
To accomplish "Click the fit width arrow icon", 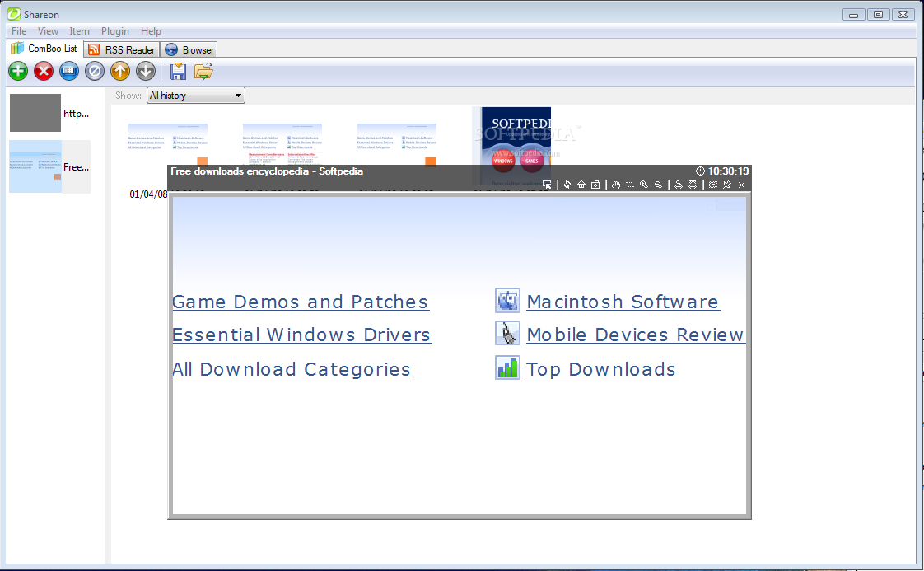I will click(679, 185).
